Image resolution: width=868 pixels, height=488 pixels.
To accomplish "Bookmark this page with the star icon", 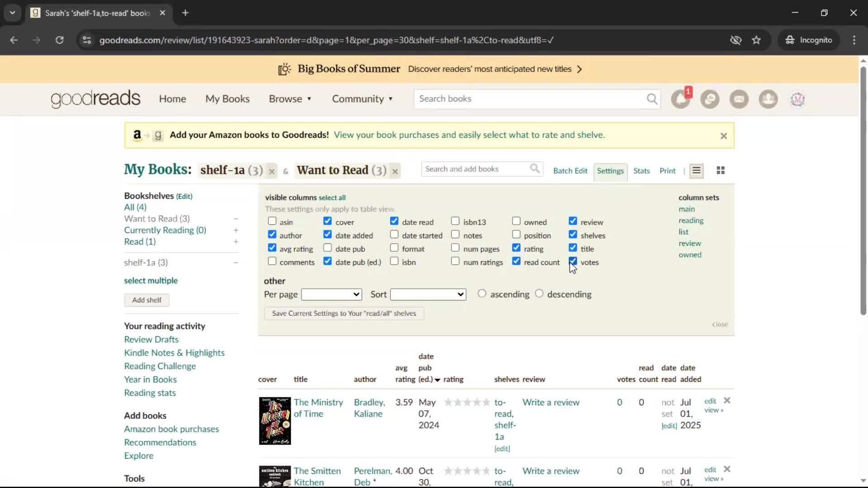I will 756,40.
